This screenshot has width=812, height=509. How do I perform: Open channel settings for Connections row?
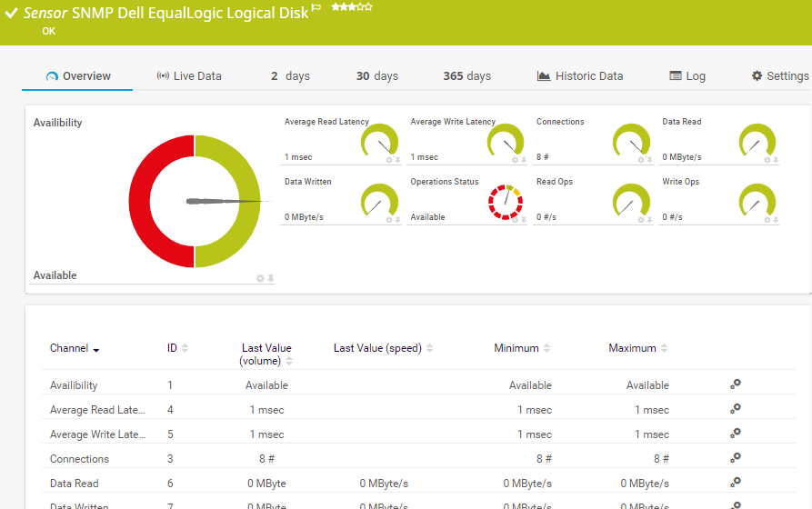[736, 458]
